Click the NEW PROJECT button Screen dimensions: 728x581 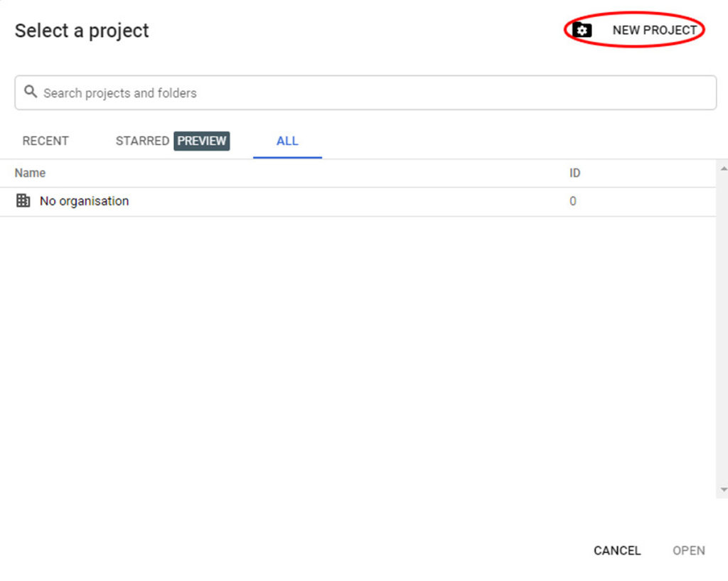(654, 30)
